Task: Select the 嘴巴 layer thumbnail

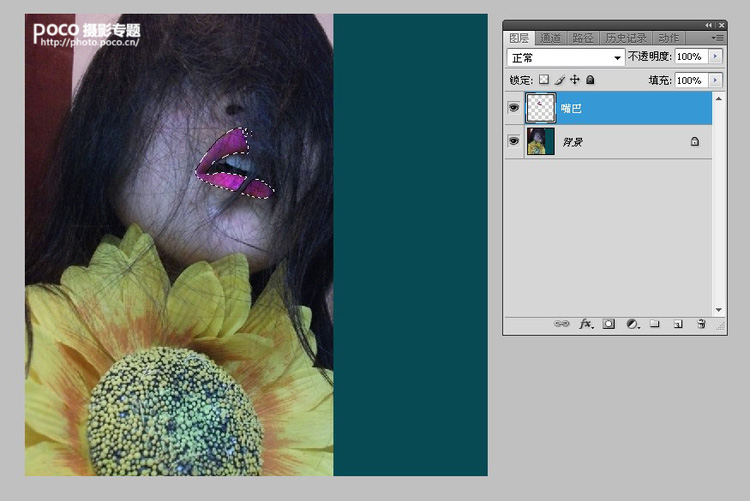Action: click(540, 108)
